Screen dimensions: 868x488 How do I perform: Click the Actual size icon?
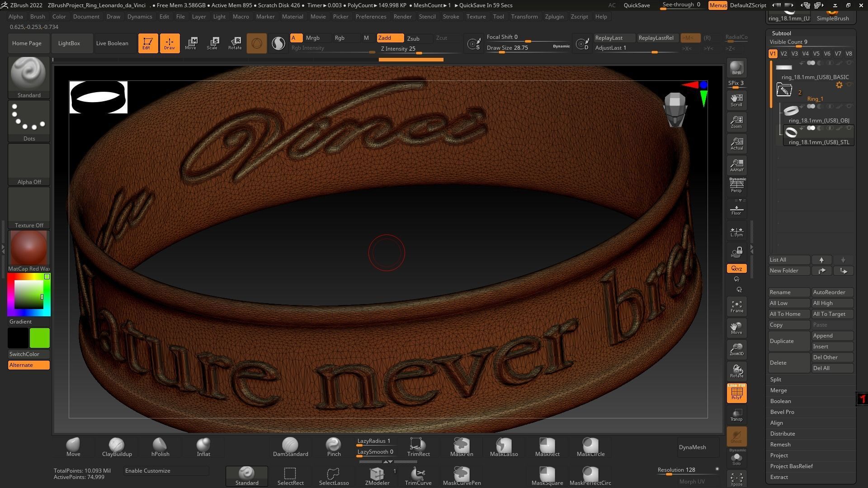pos(736,143)
